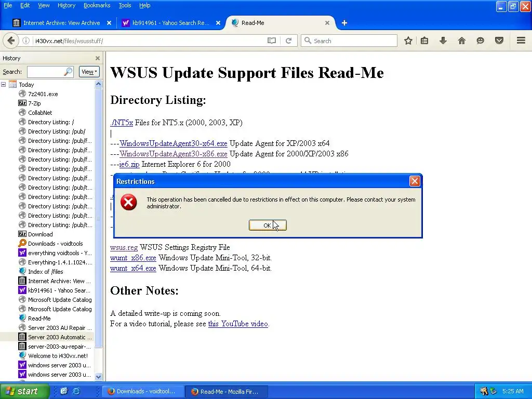Open the downloads arrow icon

[443, 41]
